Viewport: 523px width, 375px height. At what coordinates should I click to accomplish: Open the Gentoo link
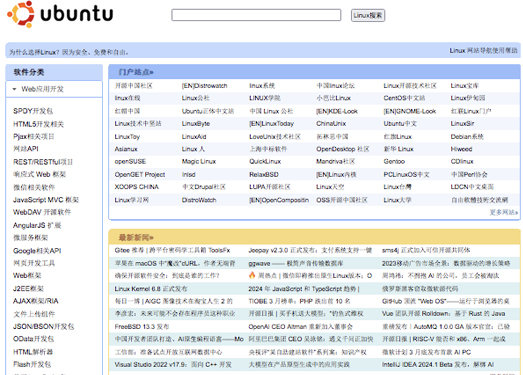point(394,161)
